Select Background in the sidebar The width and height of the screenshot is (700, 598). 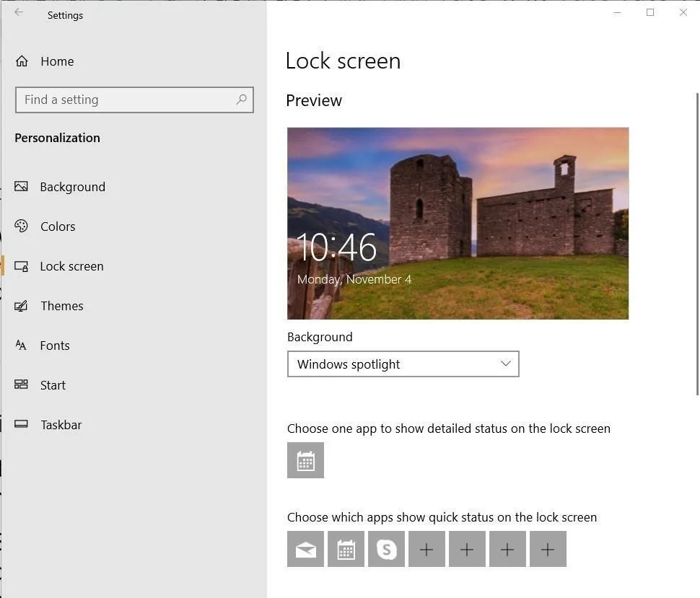(72, 187)
